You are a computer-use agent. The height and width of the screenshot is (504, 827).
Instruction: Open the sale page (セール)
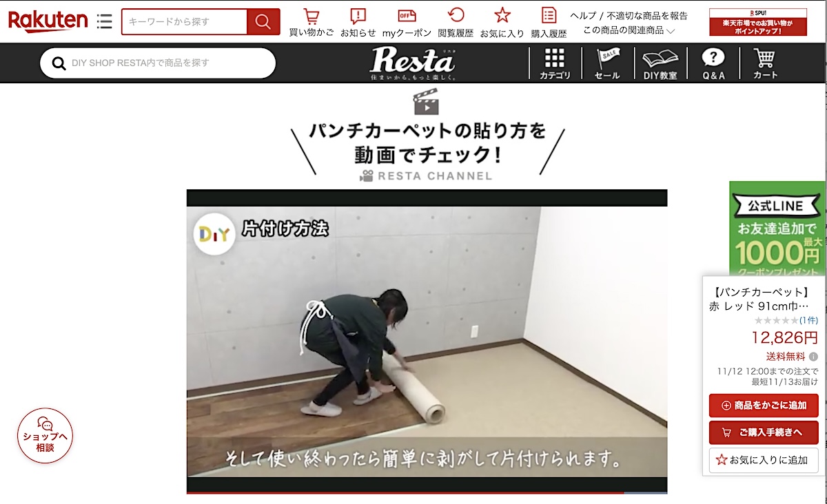[607, 63]
